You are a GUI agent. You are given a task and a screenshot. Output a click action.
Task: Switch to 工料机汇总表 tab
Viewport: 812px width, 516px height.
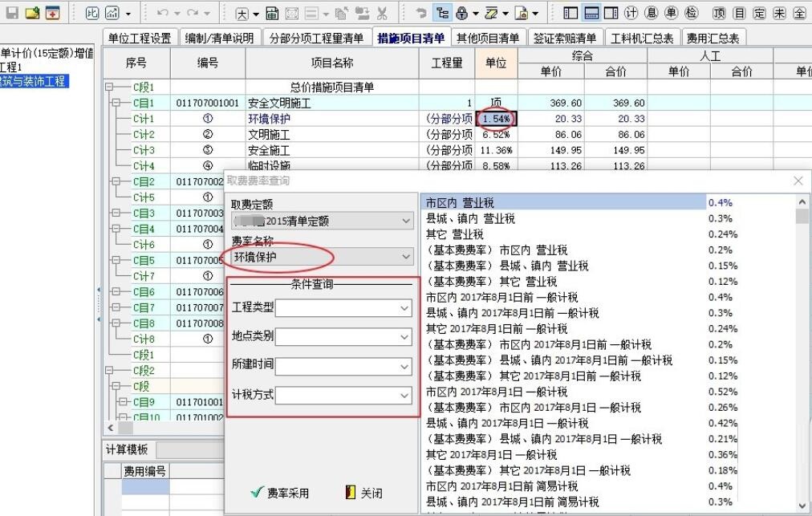point(642,38)
